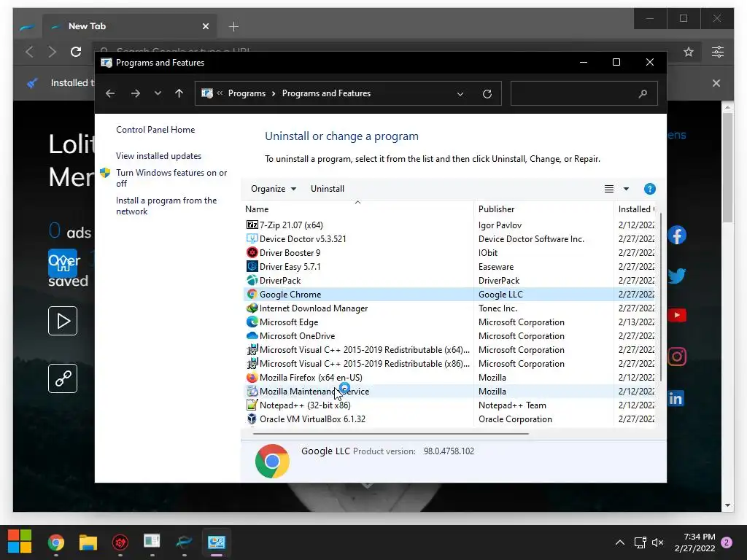This screenshot has height=560, width=747.
Task: Open LinkedIn icon in browser page
Action: (676, 398)
